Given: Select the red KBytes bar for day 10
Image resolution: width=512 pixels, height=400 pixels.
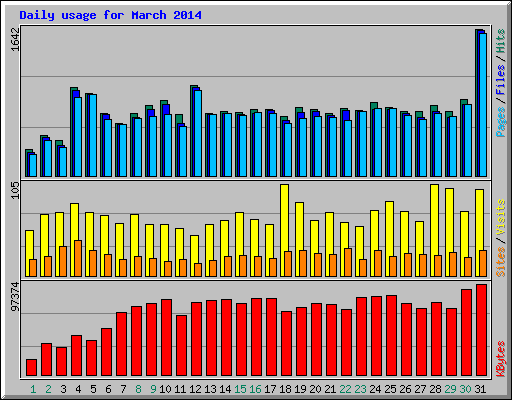Looking at the screenshot, I should tap(166, 337).
